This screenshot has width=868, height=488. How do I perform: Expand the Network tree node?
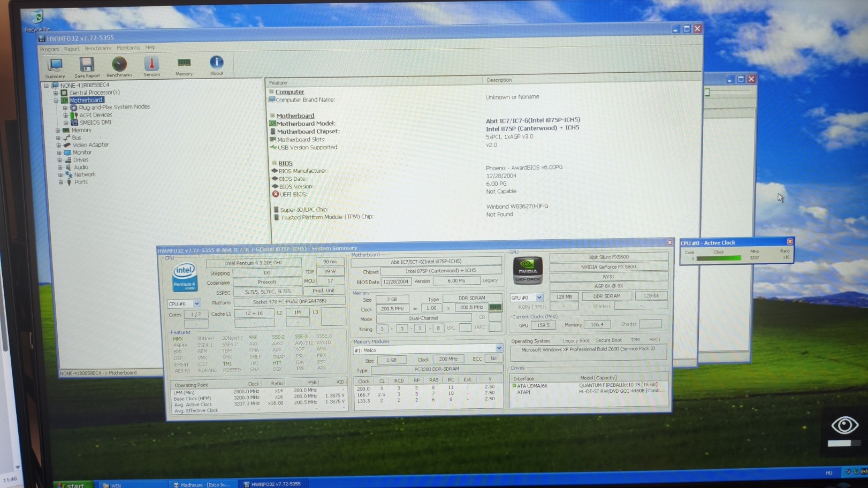click(60, 175)
